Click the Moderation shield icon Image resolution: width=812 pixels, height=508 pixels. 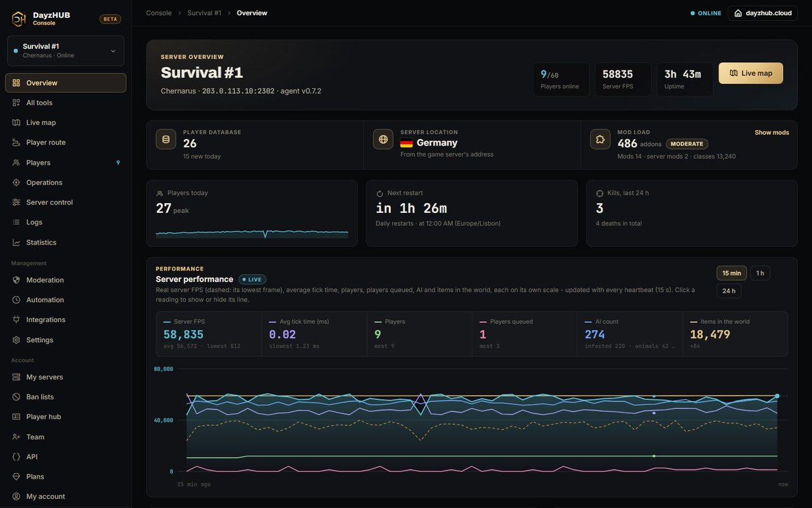[x=16, y=280]
